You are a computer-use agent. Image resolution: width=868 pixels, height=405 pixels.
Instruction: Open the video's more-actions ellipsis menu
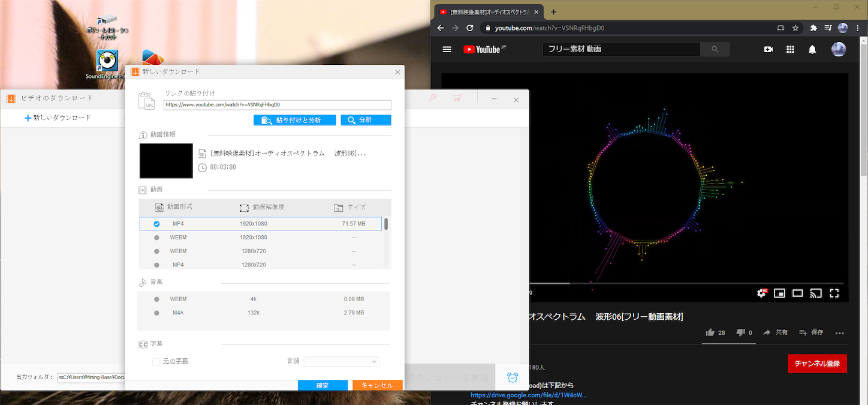[839, 333]
